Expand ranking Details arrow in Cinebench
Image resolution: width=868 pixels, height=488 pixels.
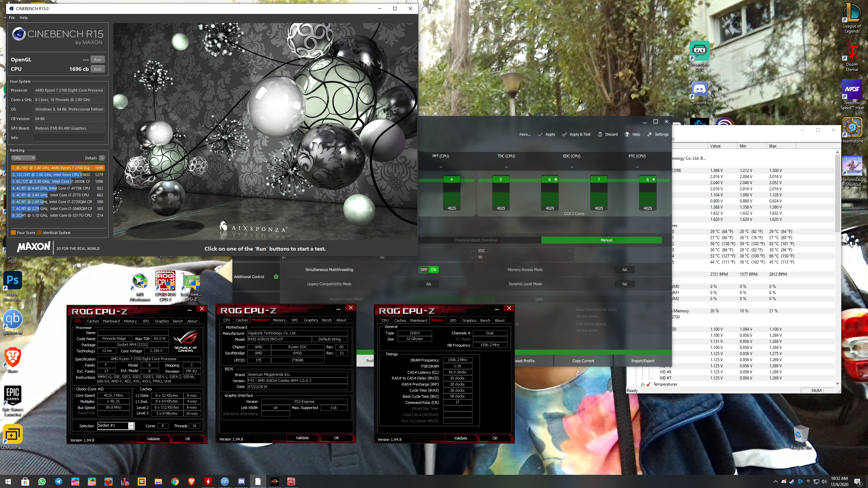click(102, 158)
